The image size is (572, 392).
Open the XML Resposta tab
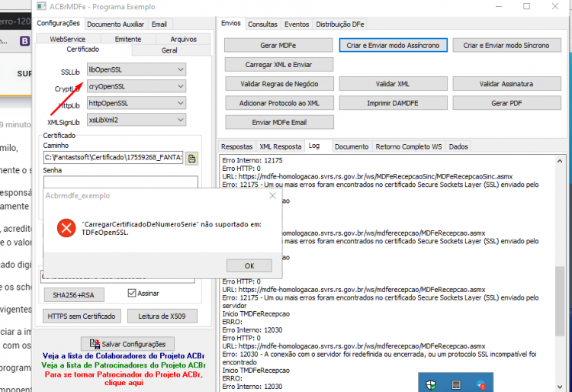tap(280, 146)
